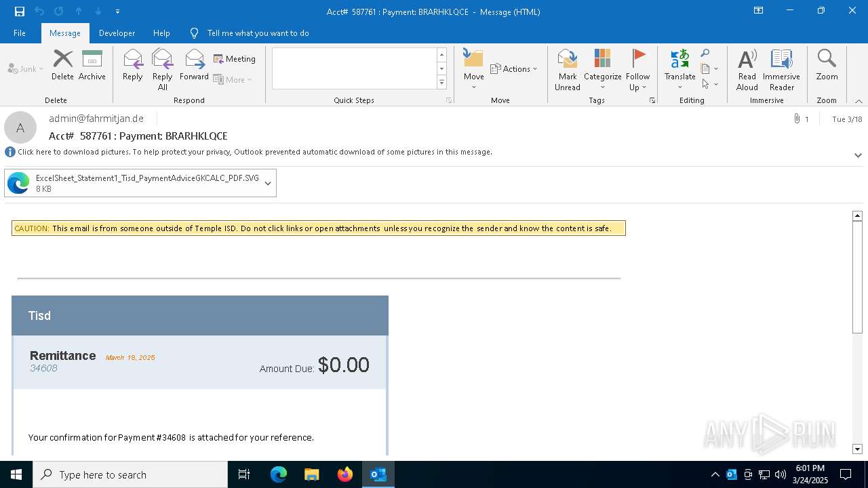Open the Developer tab

pos(117,33)
